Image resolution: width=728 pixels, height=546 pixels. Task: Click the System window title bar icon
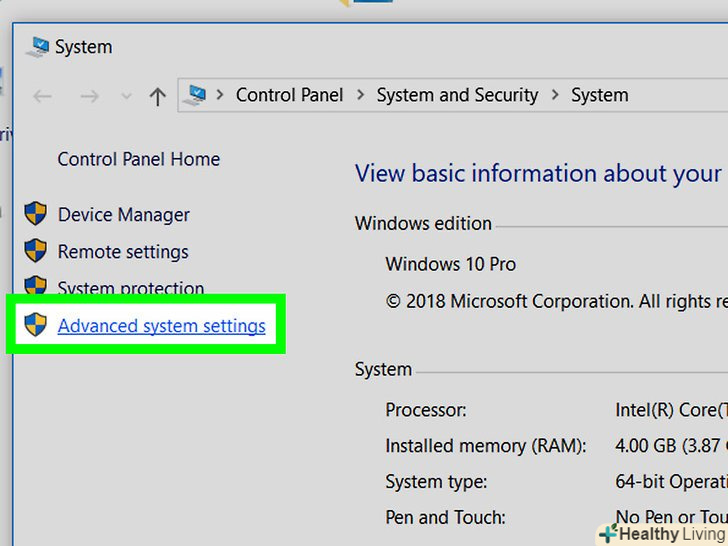38,46
